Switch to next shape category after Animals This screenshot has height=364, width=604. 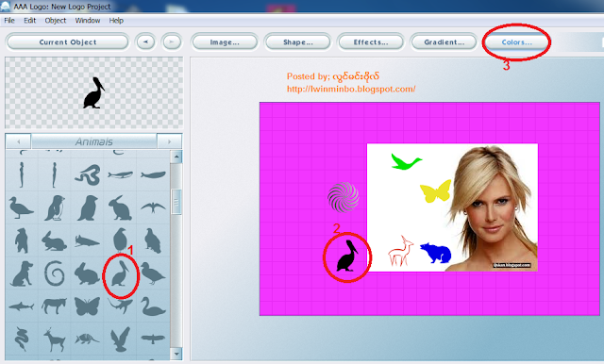(169, 141)
